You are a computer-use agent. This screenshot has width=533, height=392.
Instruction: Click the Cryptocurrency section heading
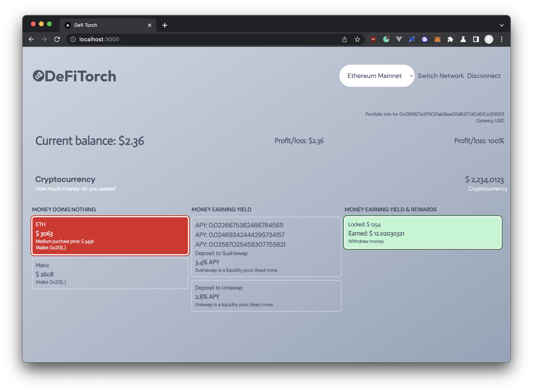tap(65, 179)
